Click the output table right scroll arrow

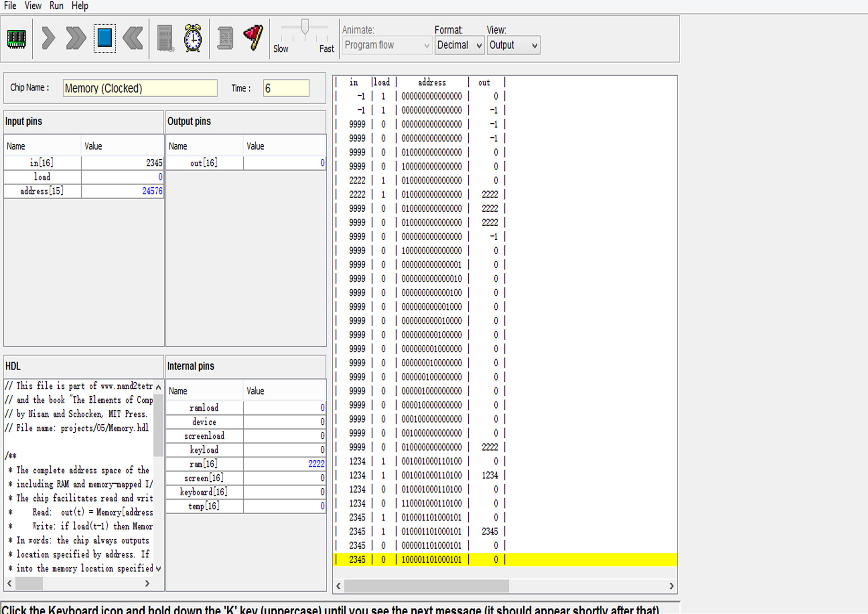pyautogui.click(x=671, y=586)
